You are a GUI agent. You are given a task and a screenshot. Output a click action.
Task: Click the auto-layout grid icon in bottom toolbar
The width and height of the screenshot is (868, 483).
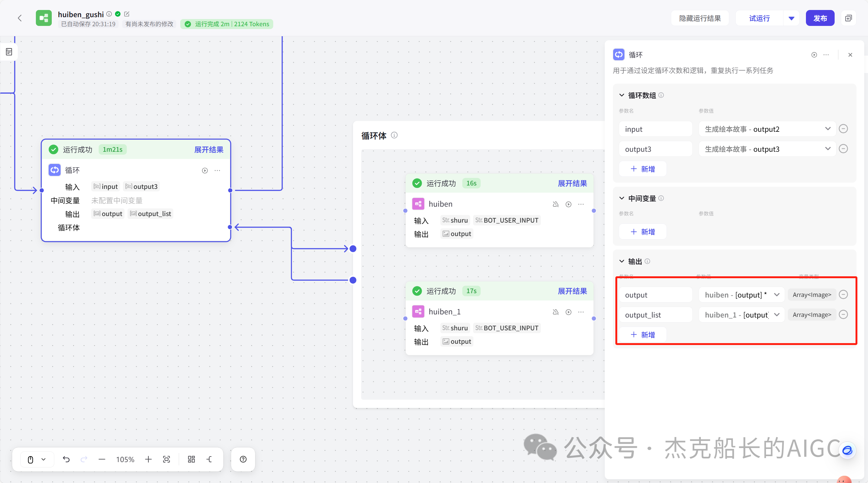coord(191,459)
